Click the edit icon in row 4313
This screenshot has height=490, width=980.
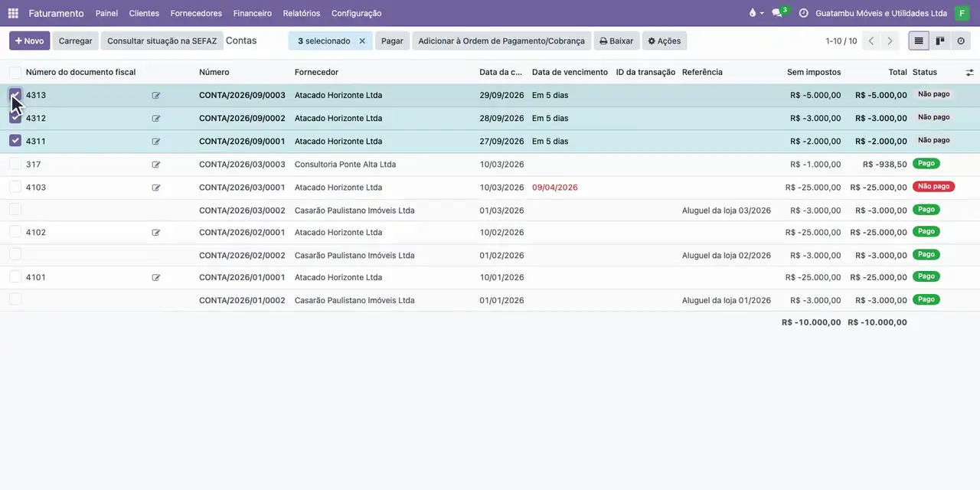156,96
